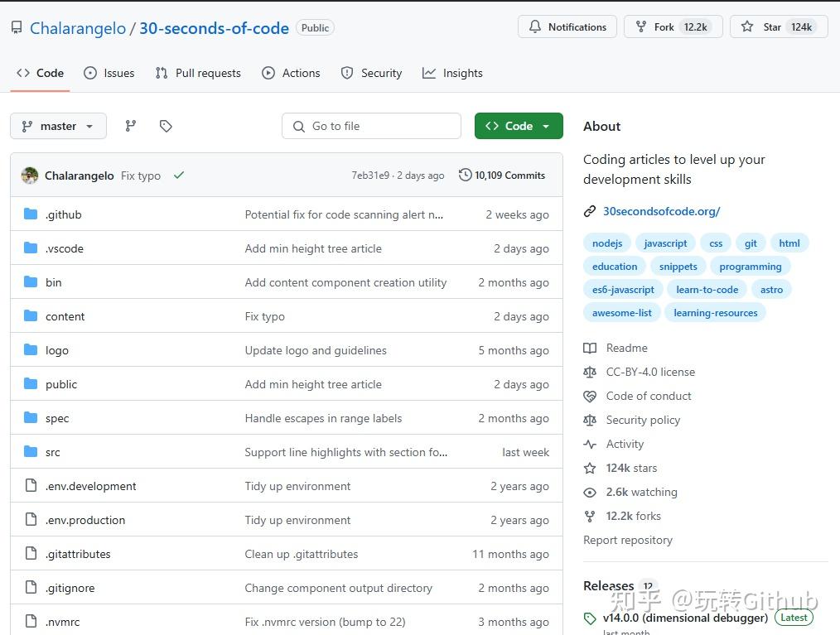Click the nodejs topic tag
This screenshot has width=840, height=635.
607,243
